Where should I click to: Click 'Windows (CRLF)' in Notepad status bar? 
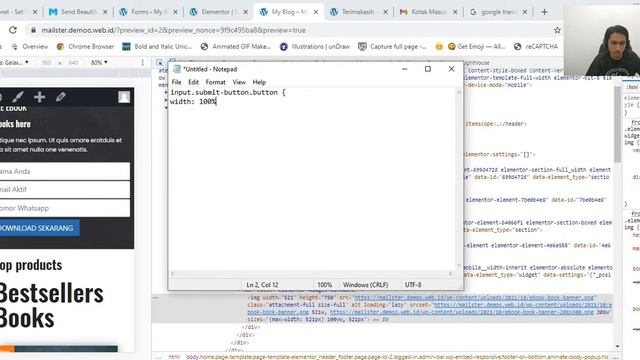click(365, 284)
